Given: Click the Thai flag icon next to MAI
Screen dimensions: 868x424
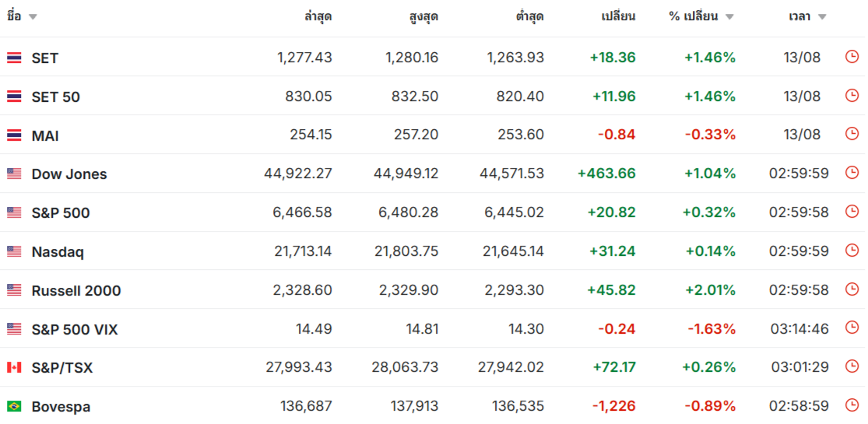Looking at the screenshot, I should [14, 135].
